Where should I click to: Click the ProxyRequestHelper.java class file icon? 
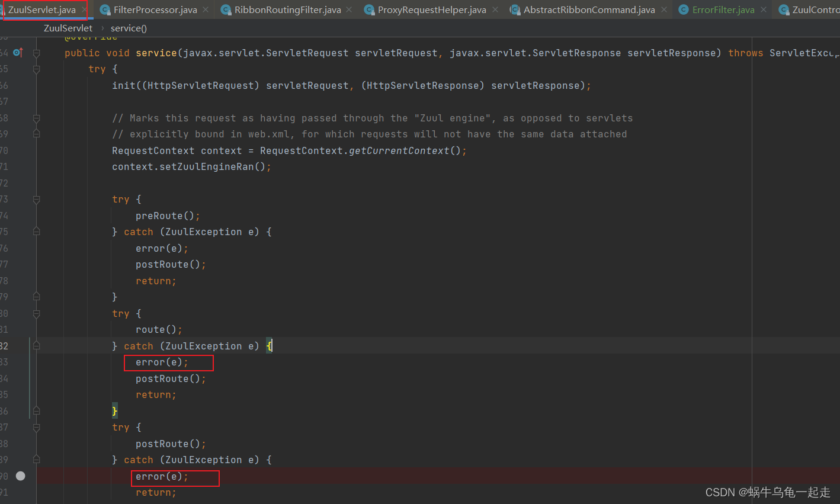[369, 10]
